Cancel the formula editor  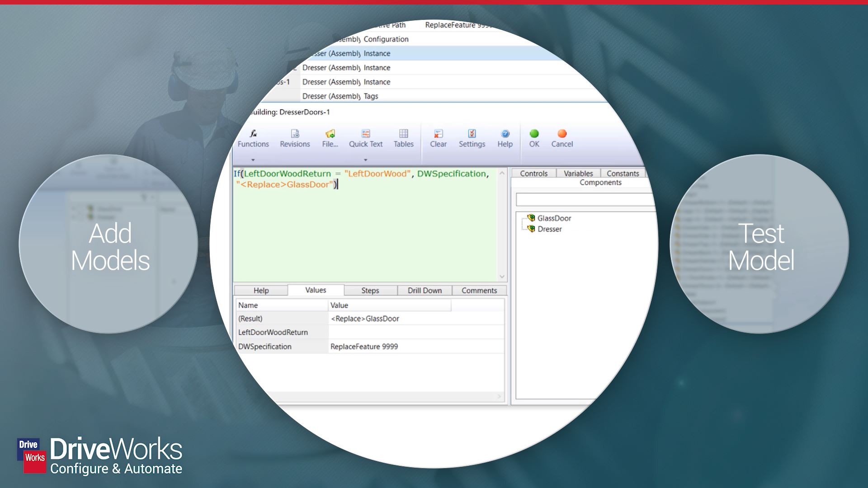[x=562, y=138]
